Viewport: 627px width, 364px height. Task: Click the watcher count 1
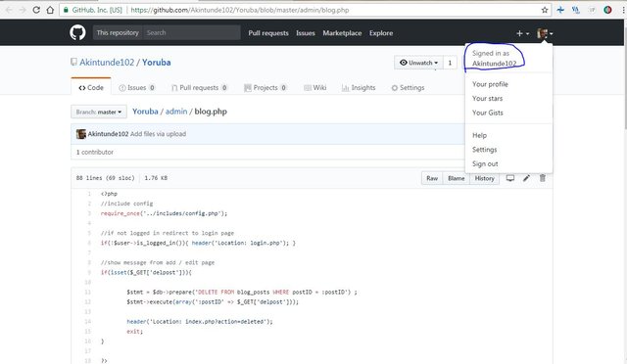click(450, 63)
